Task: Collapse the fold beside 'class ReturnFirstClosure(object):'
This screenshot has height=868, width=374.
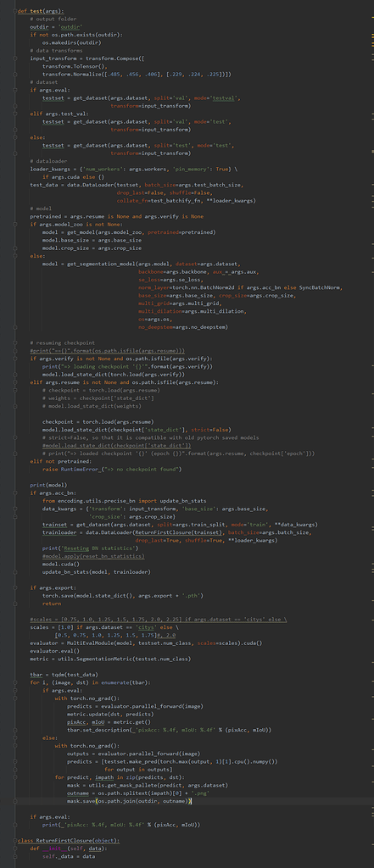Action: click(15, 840)
